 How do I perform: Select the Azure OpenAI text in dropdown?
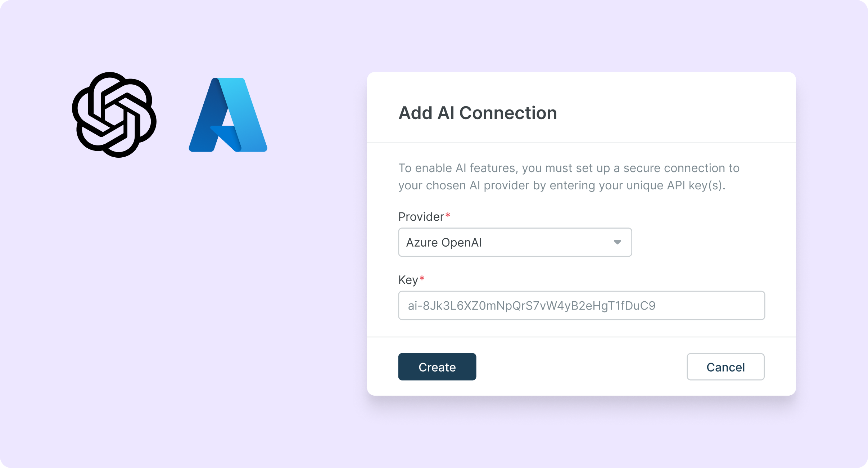pyautogui.click(x=444, y=243)
